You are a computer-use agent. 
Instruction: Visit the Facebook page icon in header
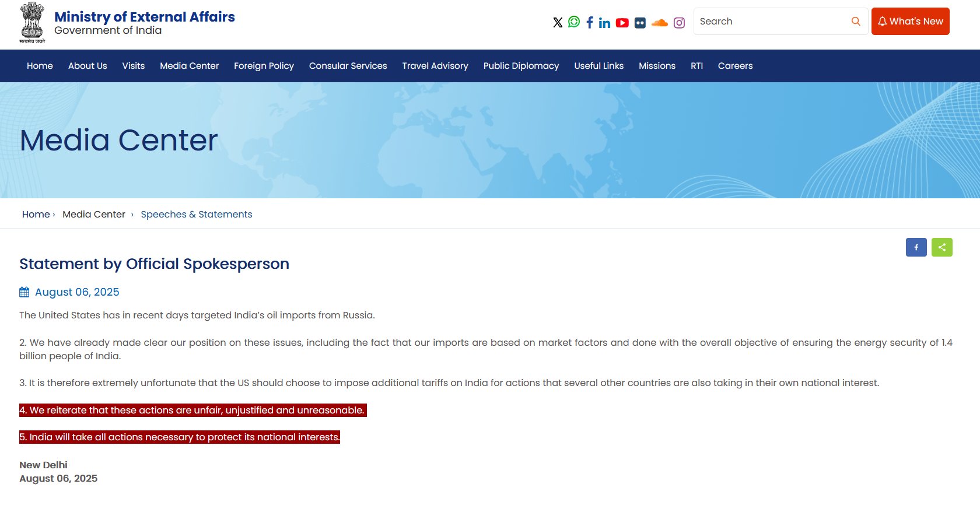pyautogui.click(x=590, y=22)
